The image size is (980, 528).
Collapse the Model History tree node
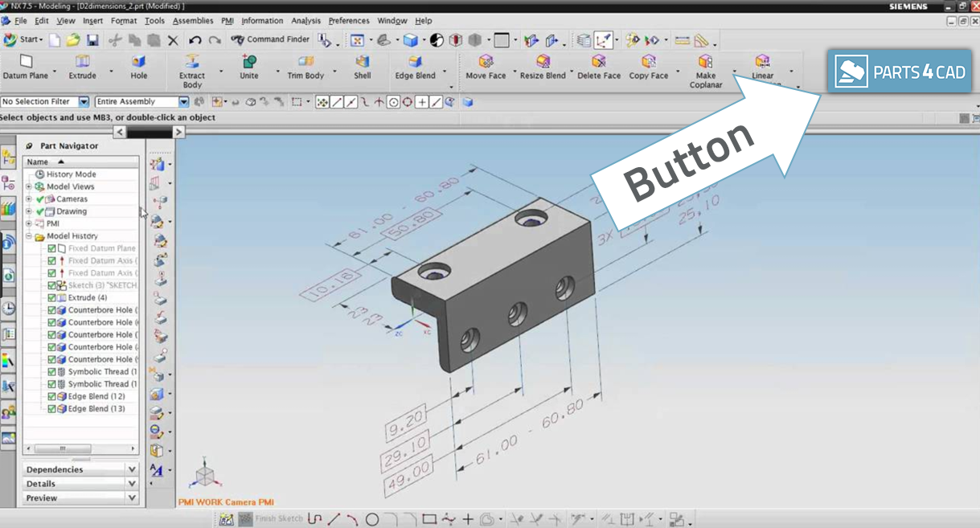(29, 236)
